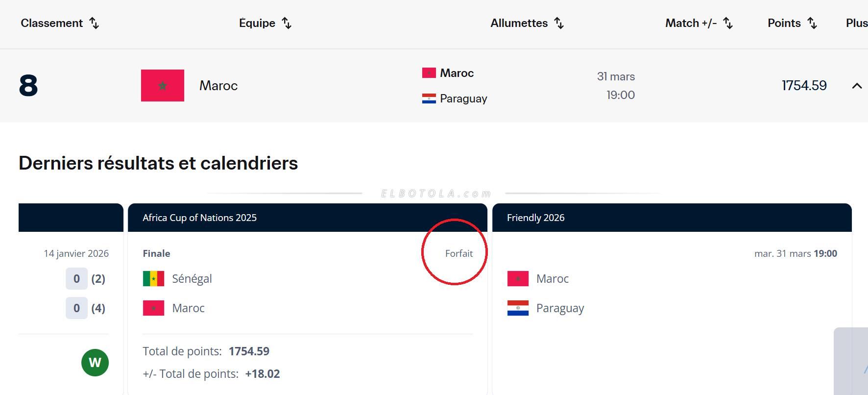Open the Friendly 2026 card header
The width and height of the screenshot is (868, 395).
pyautogui.click(x=535, y=218)
